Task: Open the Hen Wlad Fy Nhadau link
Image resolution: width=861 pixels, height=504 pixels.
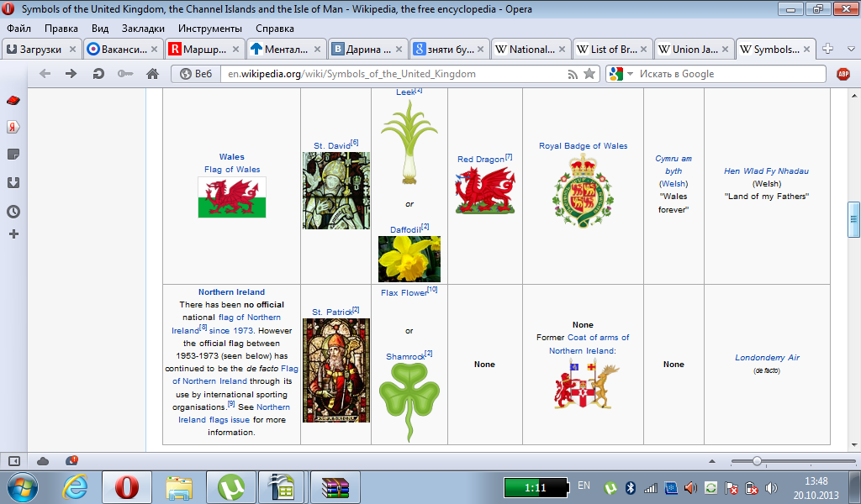Action: pyautogui.click(x=767, y=171)
